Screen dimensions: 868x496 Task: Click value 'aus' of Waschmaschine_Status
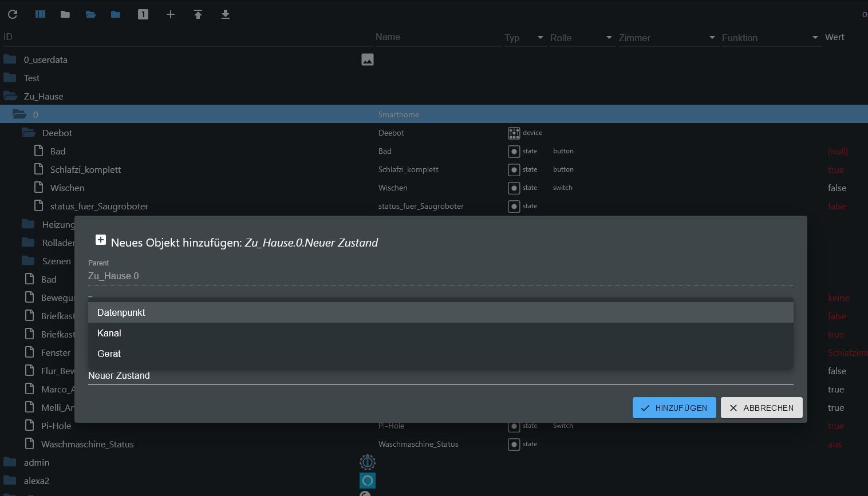coord(835,445)
